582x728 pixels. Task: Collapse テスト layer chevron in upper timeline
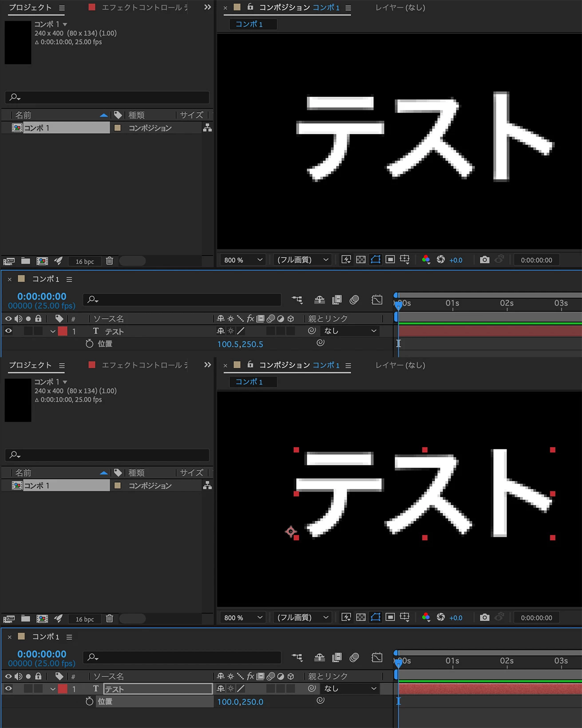pos(53,331)
